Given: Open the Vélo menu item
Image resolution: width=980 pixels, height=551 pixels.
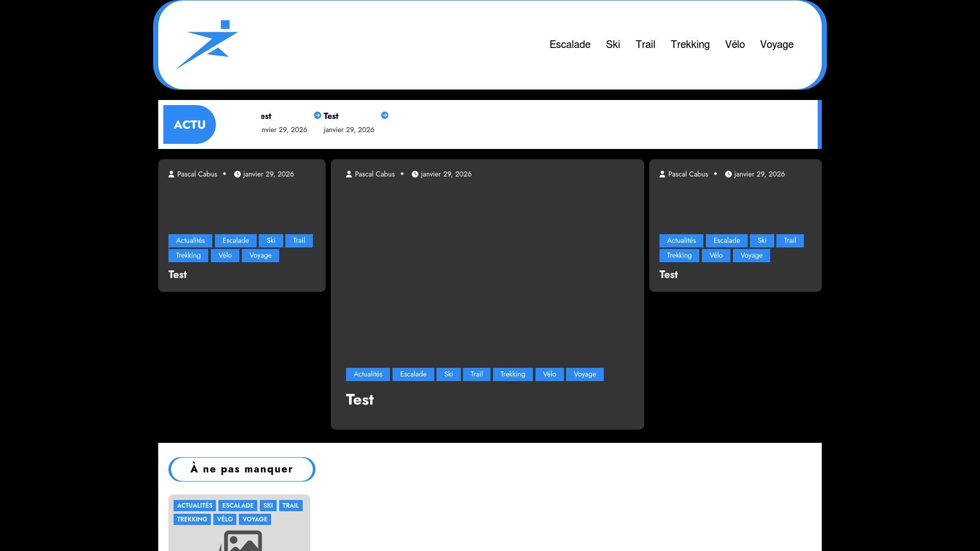Looking at the screenshot, I should click(x=735, y=45).
